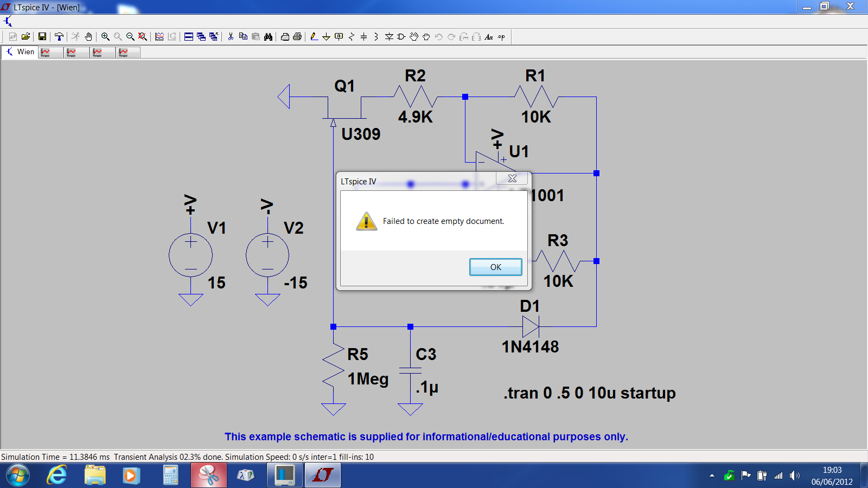Select the Ground symbol tool
The image size is (868, 488).
(x=326, y=37)
